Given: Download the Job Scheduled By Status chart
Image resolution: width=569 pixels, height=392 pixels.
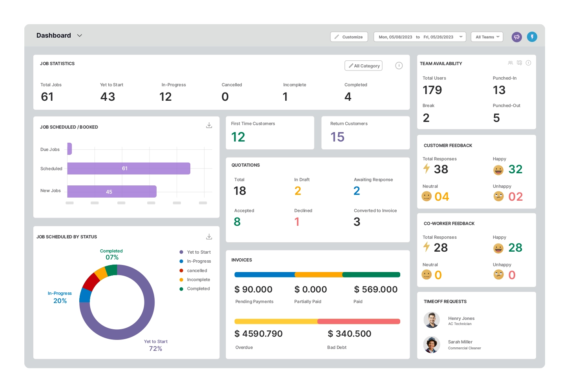Looking at the screenshot, I should [x=209, y=237].
